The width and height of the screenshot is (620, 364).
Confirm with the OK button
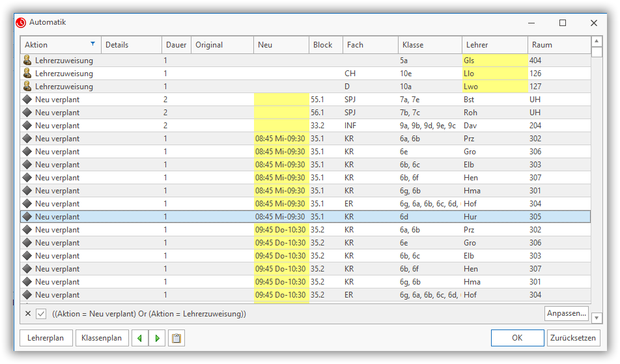(517, 338)
